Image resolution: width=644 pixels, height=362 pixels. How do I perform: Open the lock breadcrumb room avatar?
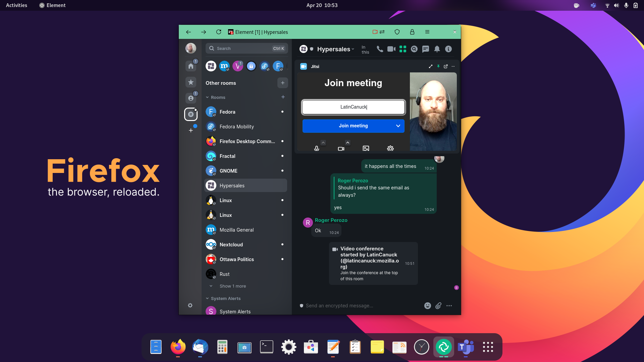pos(251,66)
